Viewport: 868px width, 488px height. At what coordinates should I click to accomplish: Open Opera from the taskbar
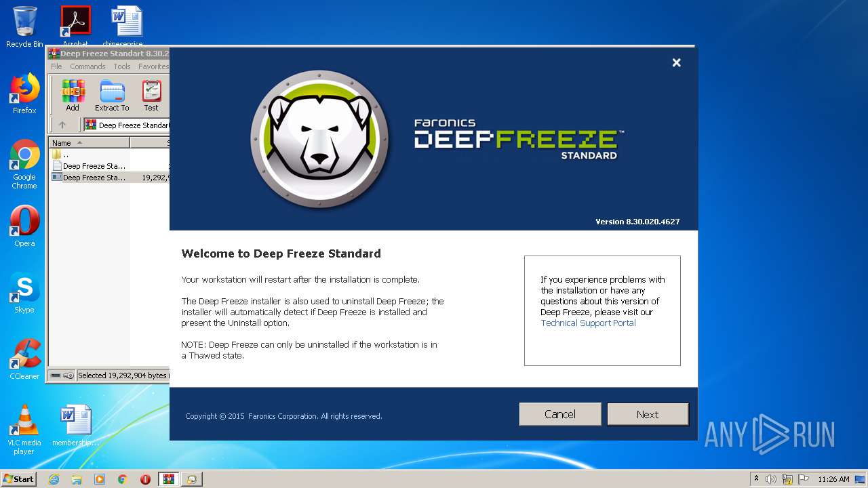(145, 479)
